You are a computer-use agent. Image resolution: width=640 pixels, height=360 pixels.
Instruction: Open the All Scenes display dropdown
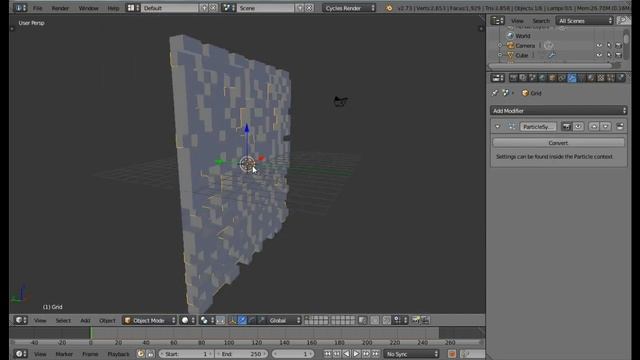pyautogui.click(x=585, y=20)
